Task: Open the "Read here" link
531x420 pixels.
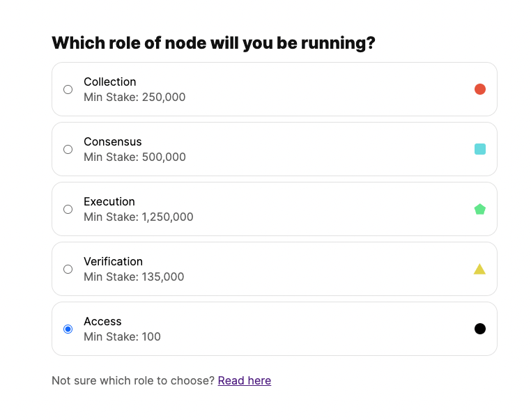Action: [x=244, y=380]
